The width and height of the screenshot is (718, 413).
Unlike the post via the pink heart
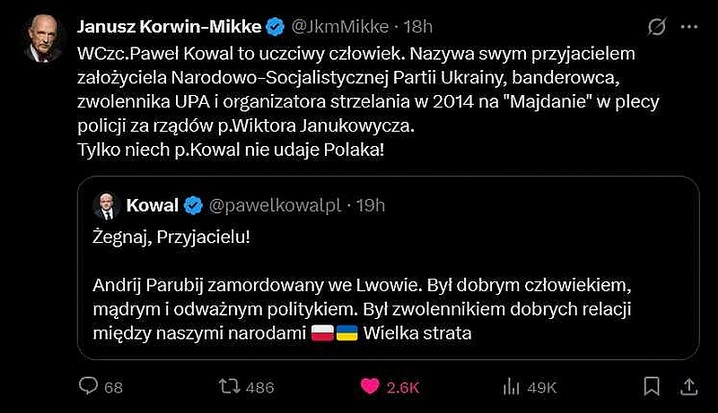369,386
